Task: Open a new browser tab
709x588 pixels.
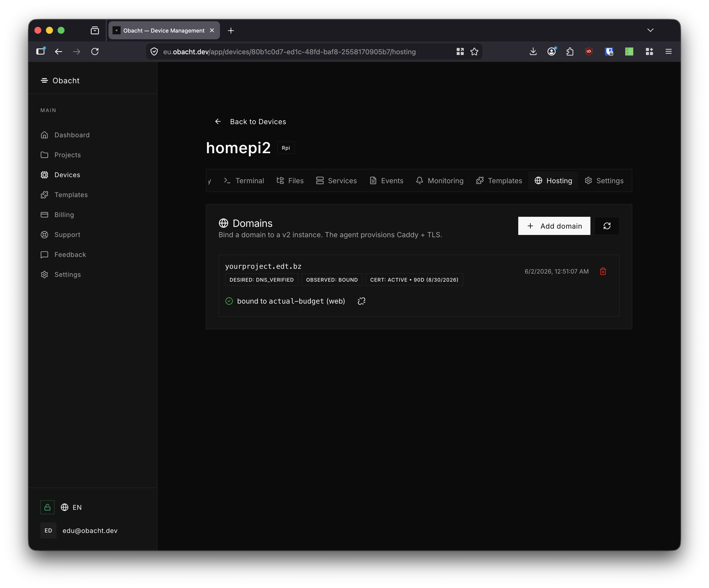Action: coord(231,30)
